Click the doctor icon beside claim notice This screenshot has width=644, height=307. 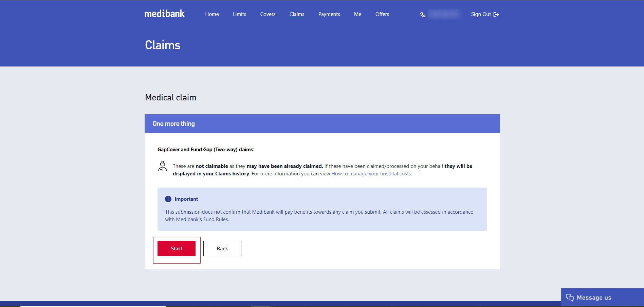[x=163, y=166]
